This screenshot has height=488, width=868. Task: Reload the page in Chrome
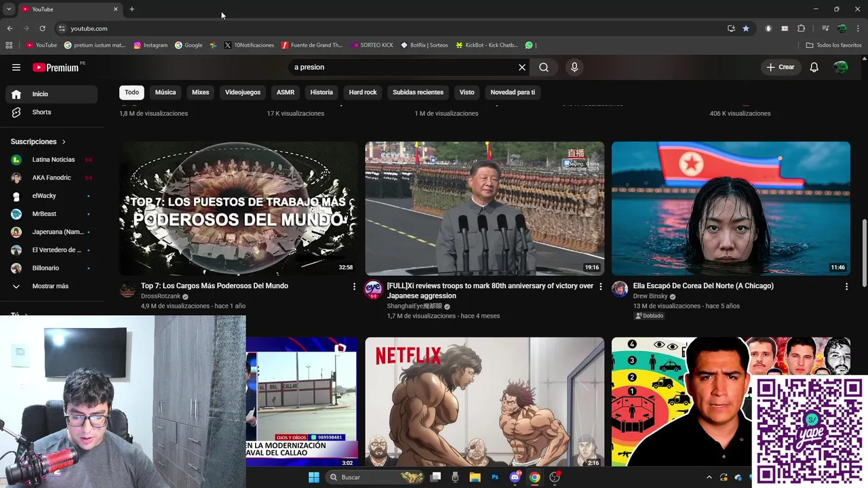coord(42,28)
